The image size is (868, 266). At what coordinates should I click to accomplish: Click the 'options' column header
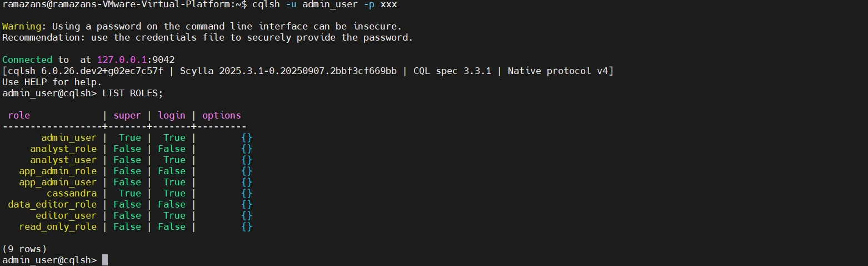pyautogui.click(x=221, y=116)
